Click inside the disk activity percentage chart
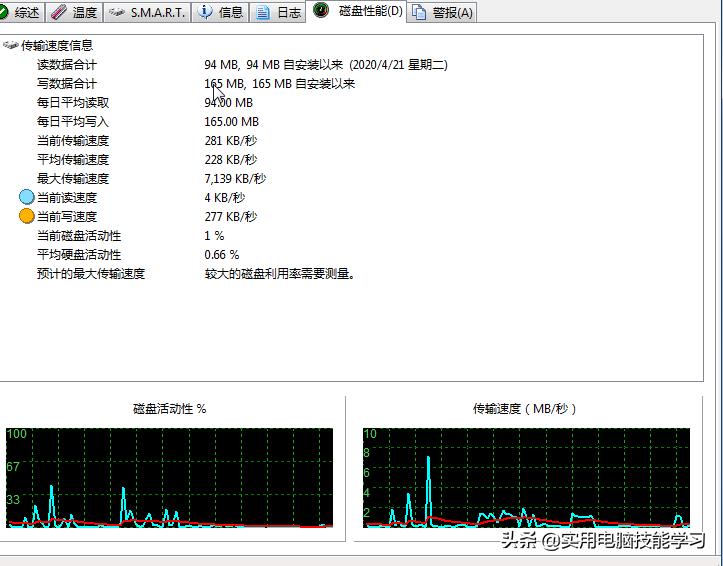Screen dimensions: 723x566 [x=169, y=478]
